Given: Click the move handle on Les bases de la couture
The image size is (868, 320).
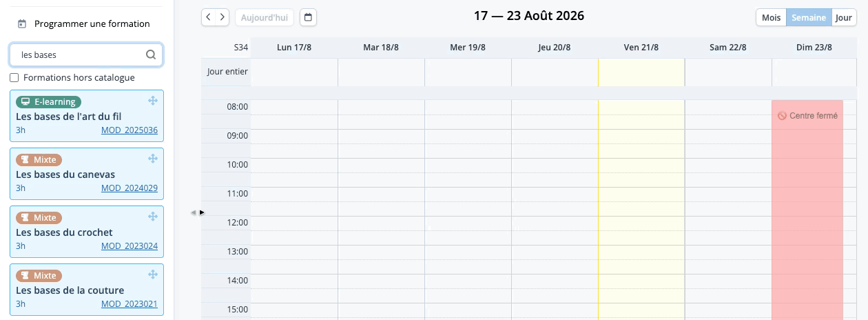Looking at the screenshot, I should (x=153, y=274).
